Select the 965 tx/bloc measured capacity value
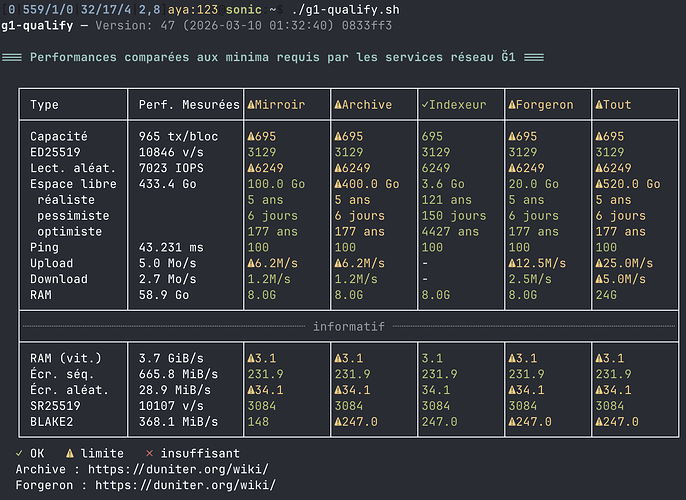The width and height of the screenshot is (686, 500). (175, 136)
